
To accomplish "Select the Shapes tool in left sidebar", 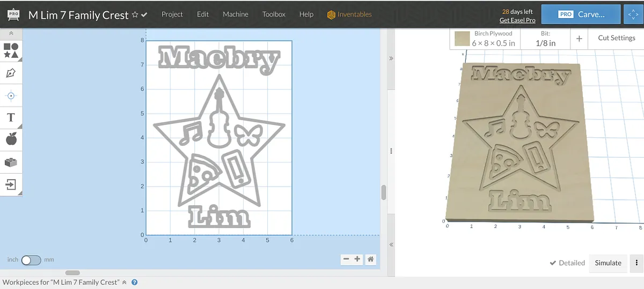I will pos(11,50).
